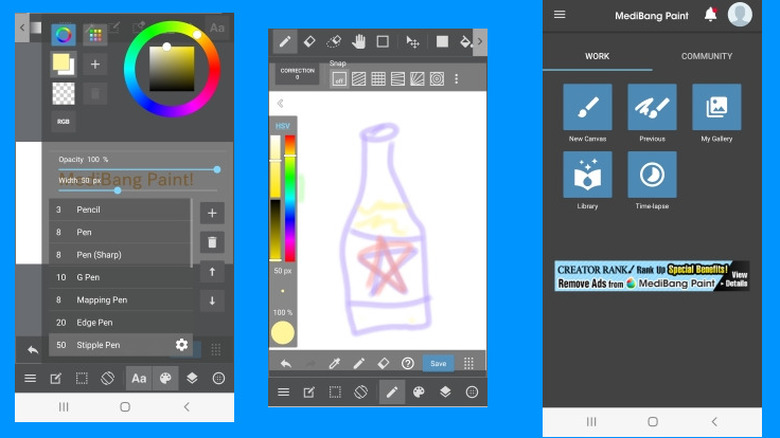Viewport: 780px width, 438px height.
Task: Open the layers panel in canvas bottom bar
Action: pyautogui.click(x=445, y=392)
